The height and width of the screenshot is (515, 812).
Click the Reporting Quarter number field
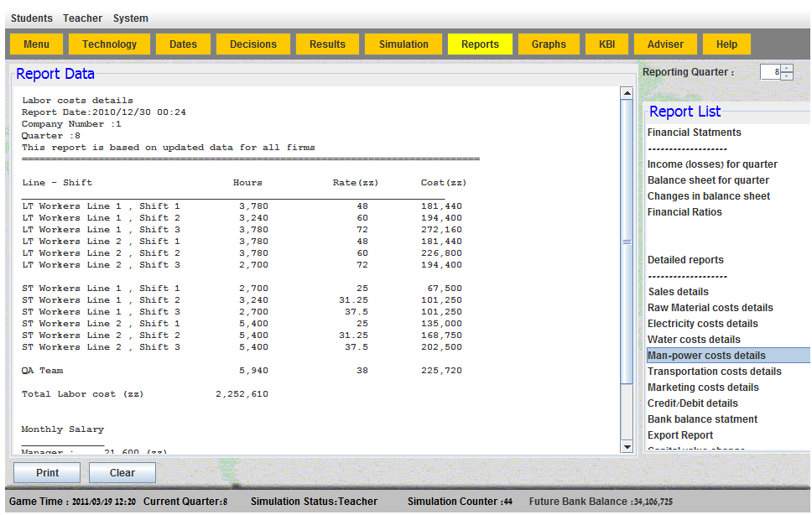[x=770, y=72]
